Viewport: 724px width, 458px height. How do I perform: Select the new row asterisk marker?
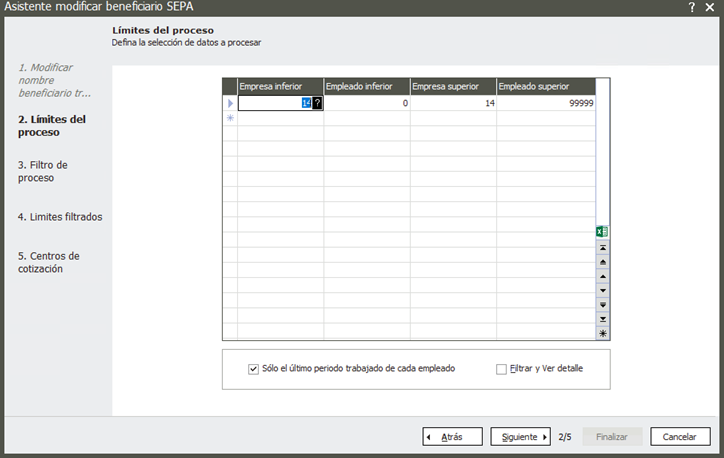tap(229, 118)
